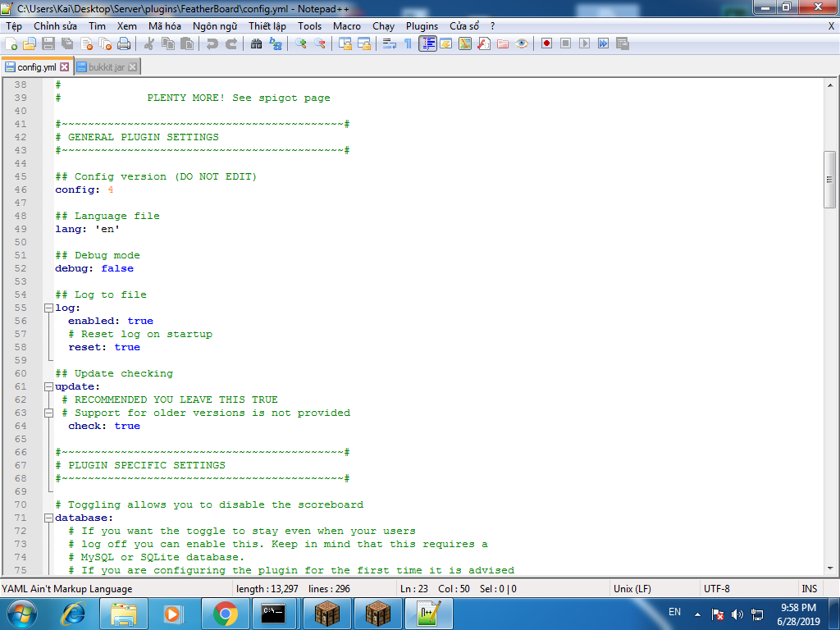This screenshot has height=630, width=840.
Task: Click the Paste toolbar icon
Action: point(187,44)
